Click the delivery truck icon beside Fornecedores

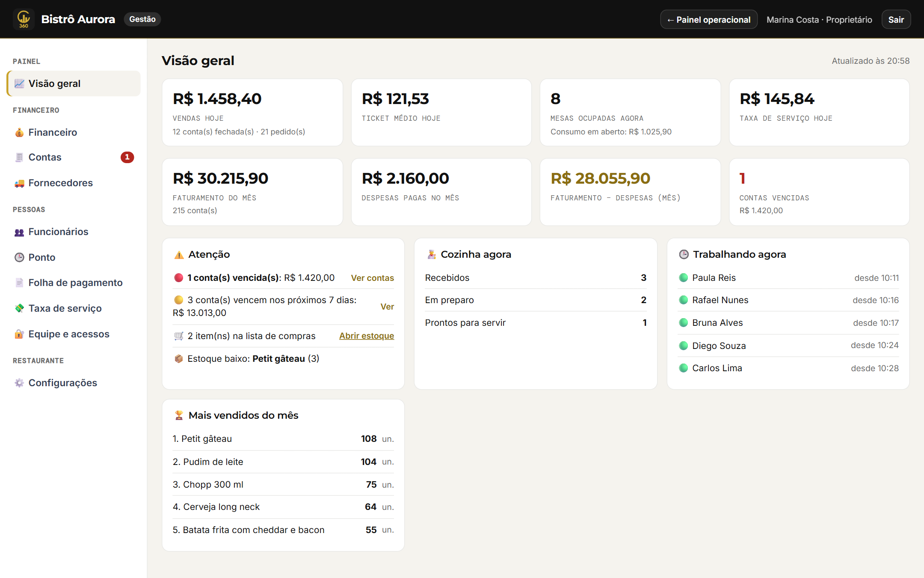click(x=19, y=183)
